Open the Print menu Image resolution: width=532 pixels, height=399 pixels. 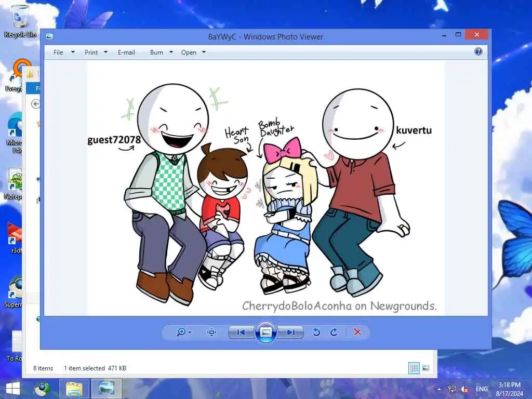click(x=91, y=52)
